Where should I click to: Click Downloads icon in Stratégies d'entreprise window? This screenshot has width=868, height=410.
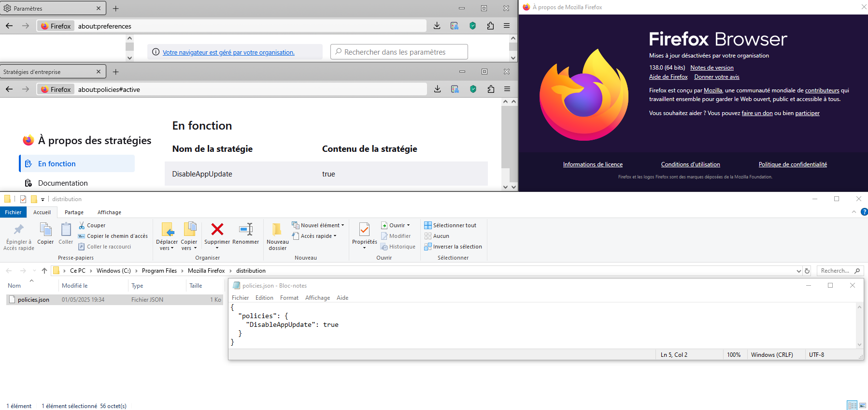click(x=437, y=89)
